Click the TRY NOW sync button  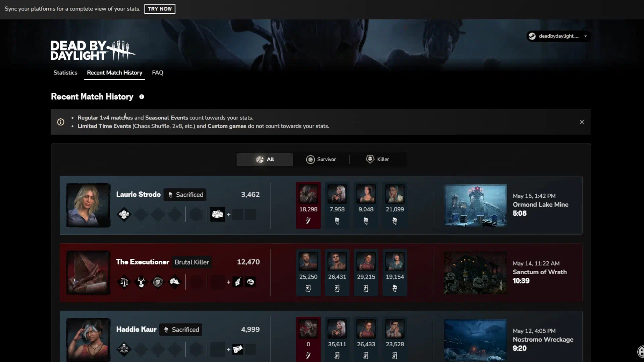click(160, 9)
